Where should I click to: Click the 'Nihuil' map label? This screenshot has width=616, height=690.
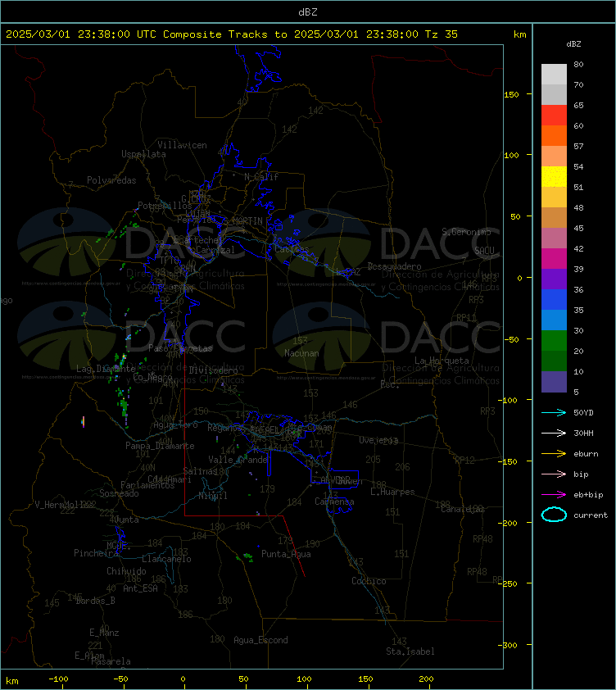[213, 496]
